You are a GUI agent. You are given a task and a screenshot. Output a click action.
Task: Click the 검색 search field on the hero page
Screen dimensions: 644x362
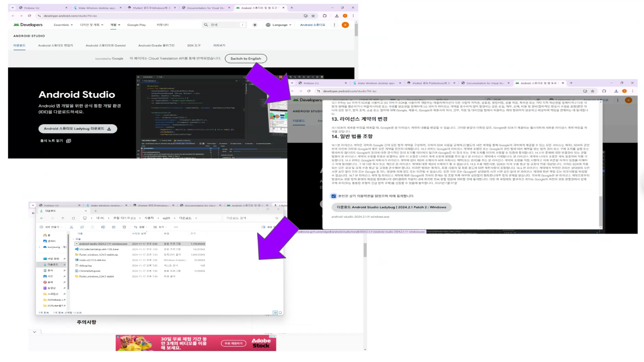click(224, 25)
